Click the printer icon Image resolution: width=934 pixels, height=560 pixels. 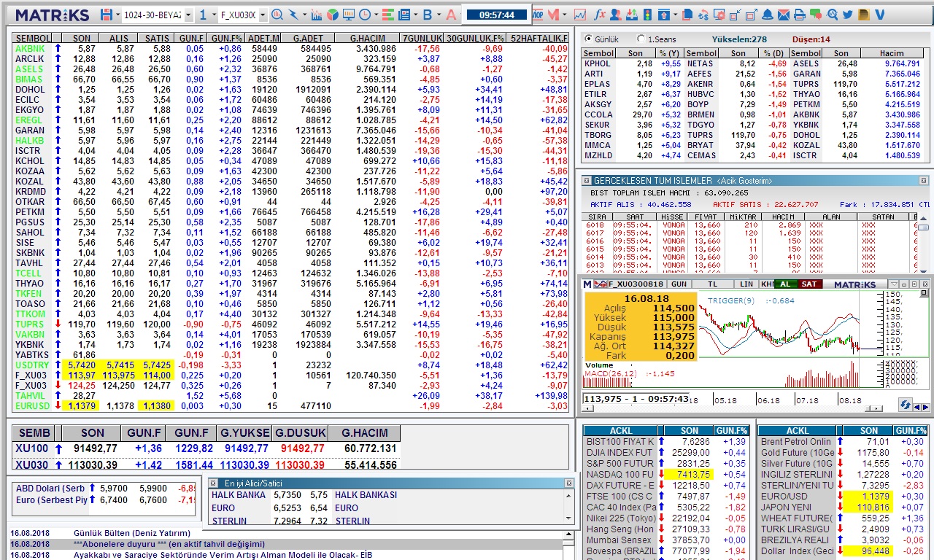coord(799,15)
